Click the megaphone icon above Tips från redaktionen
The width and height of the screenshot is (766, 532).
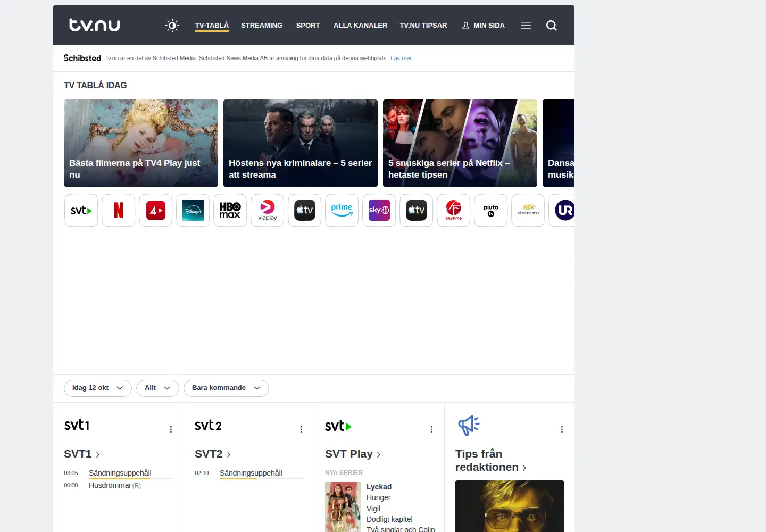click(x=469, y=426)
